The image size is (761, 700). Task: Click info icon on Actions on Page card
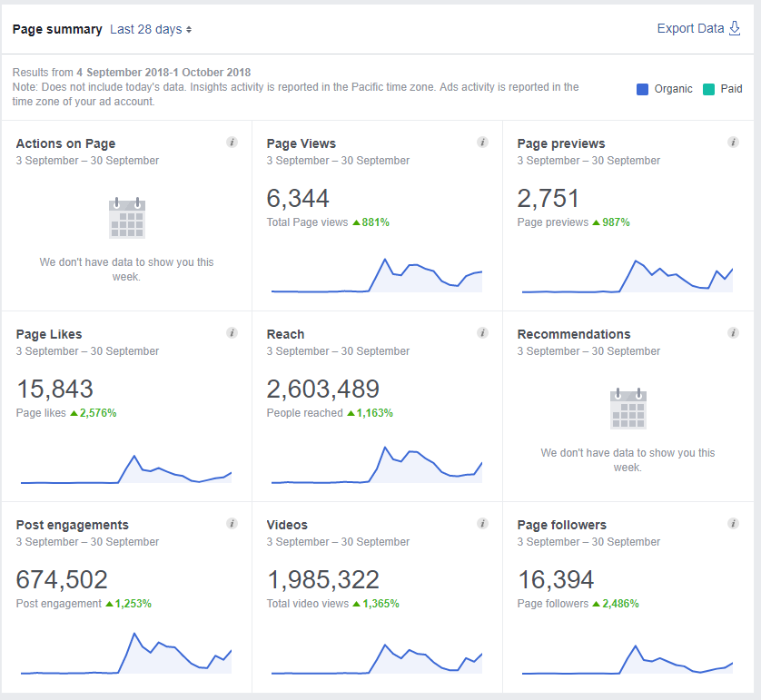click(x=232, y=143)
